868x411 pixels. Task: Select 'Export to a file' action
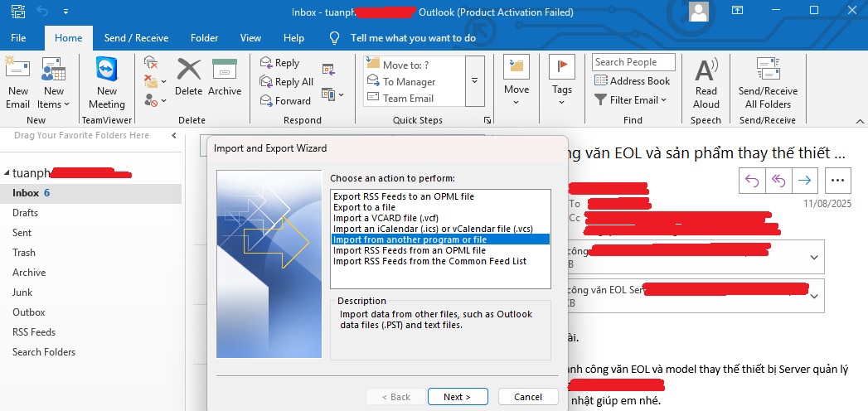click(x=365, y=207)
